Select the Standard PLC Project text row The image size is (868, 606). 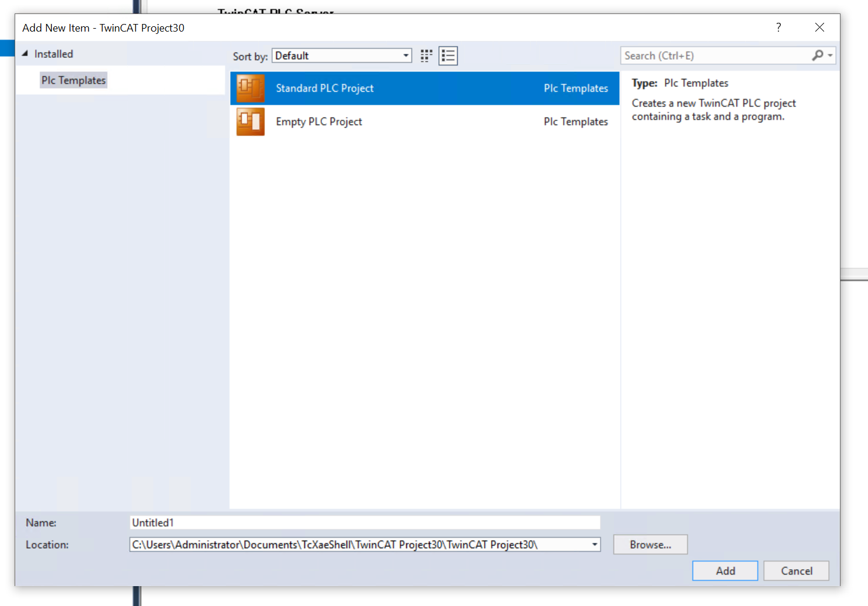point(425,88)
